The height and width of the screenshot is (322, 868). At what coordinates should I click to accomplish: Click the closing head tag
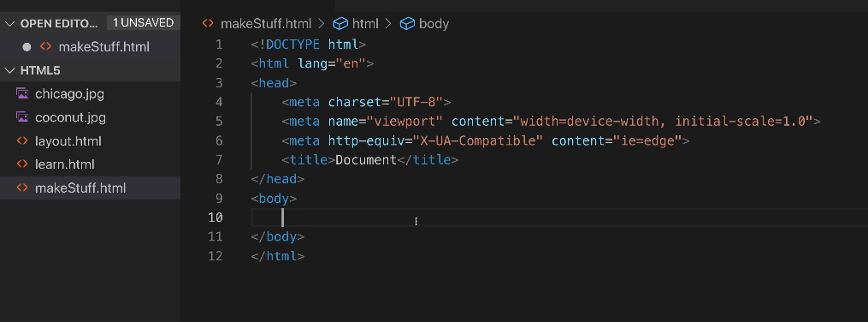[278, 180]
